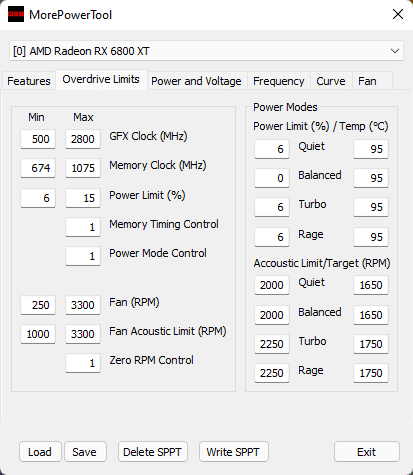Close the MorePowerTool window

(x=398, y=14)
